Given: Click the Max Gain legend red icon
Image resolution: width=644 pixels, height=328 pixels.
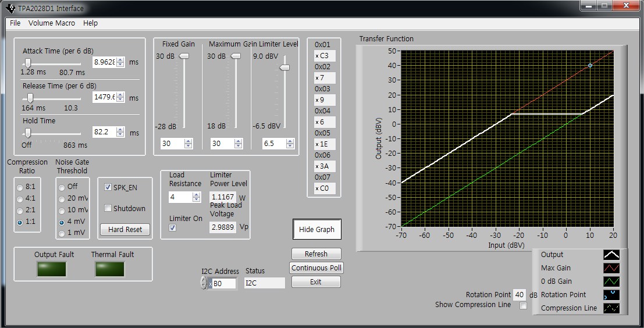Looking at the screenshot, I should point(611,268).
